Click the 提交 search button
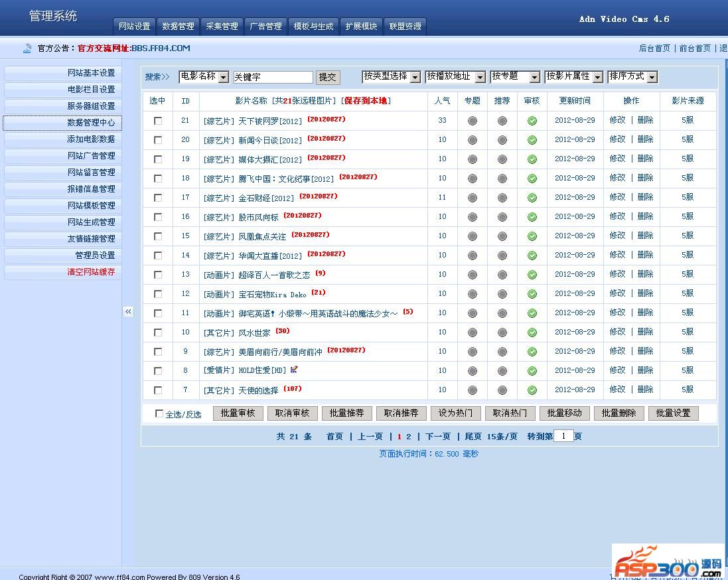 click(328, 77)
